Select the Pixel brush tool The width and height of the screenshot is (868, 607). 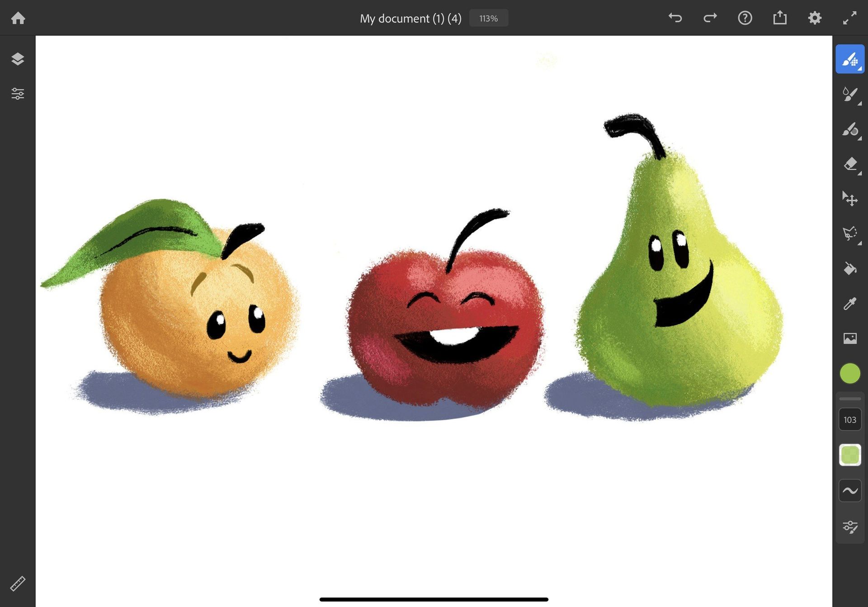pos(850,59)
